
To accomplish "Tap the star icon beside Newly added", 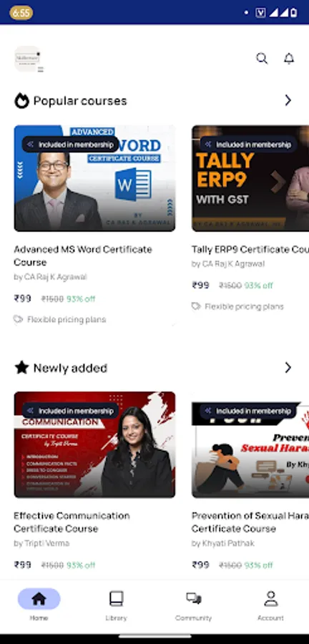I will tap(21, 368).
